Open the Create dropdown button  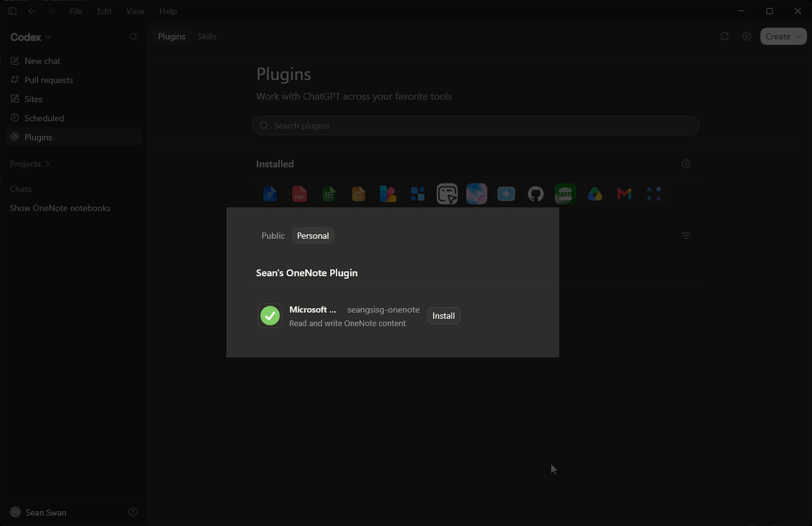(783, 36)
